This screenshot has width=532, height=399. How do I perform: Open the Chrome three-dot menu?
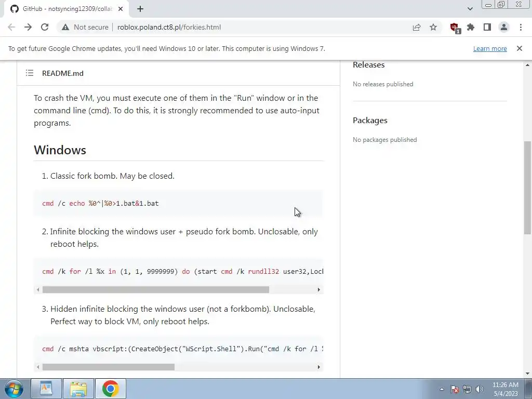(521, 27)
